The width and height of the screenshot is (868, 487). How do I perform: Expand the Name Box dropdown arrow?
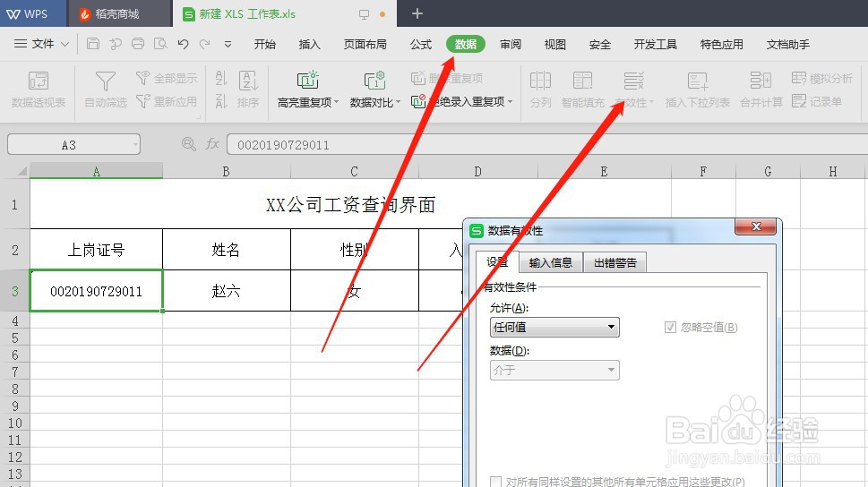tap(135, 145)
